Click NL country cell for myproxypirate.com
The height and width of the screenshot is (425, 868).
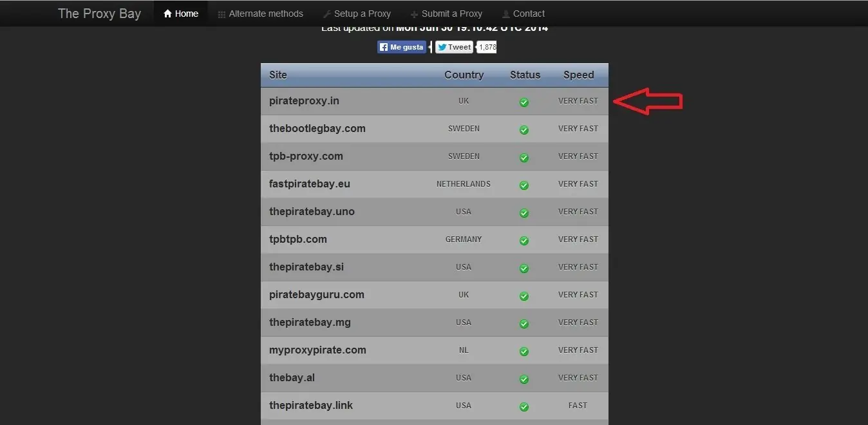point(464,350)
